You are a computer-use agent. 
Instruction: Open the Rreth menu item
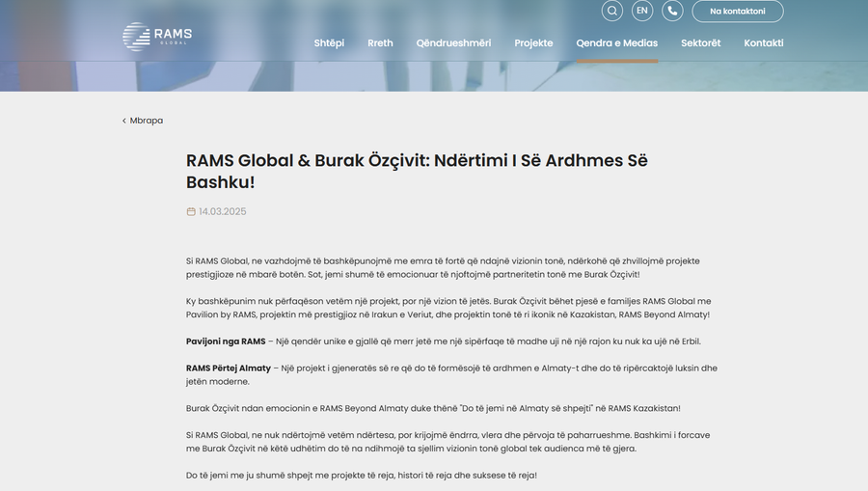click(380, 43)
